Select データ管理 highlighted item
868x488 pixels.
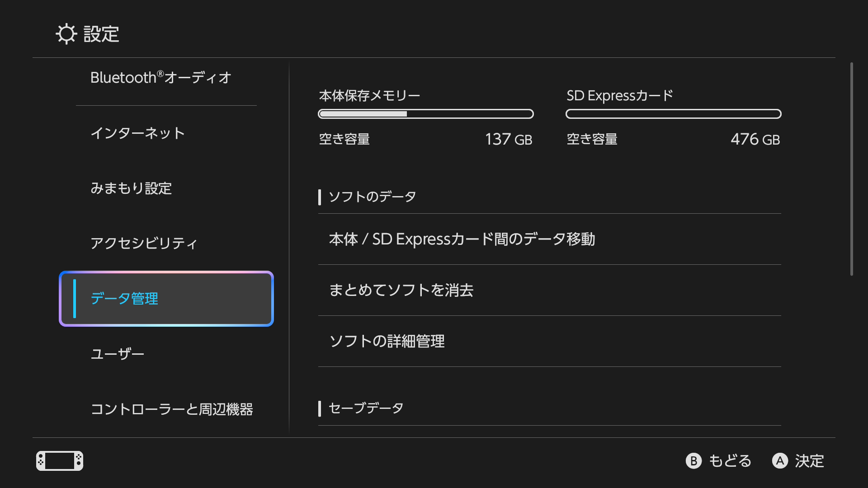click(166, 299)
